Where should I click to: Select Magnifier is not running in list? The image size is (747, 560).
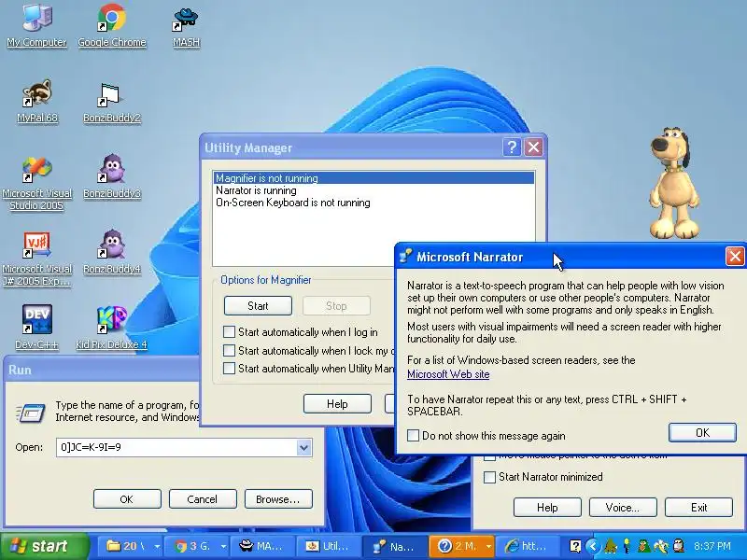click(374, 178)
